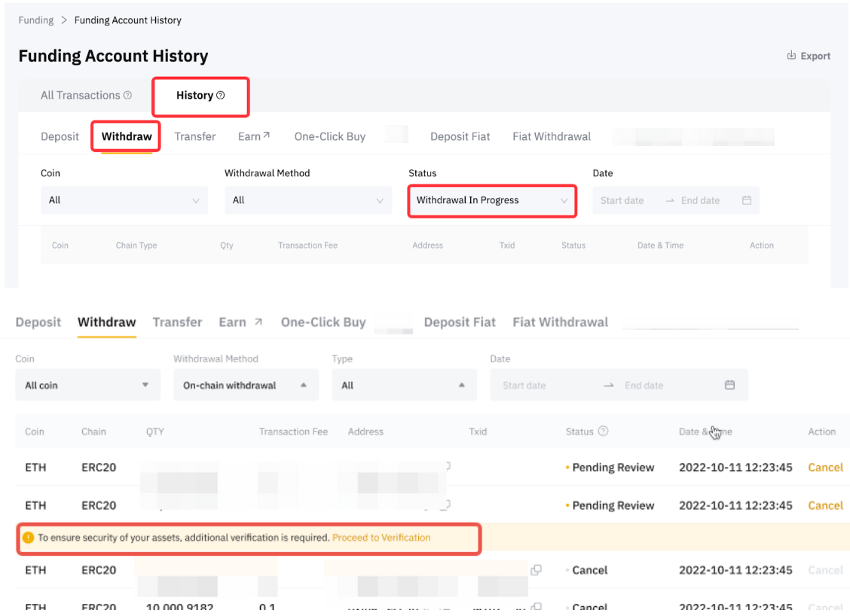Image resolution: width=850 pixels, height=616 pixels.
Task: Switch to the All Transactions tab
Action: (x=81, y=96)
